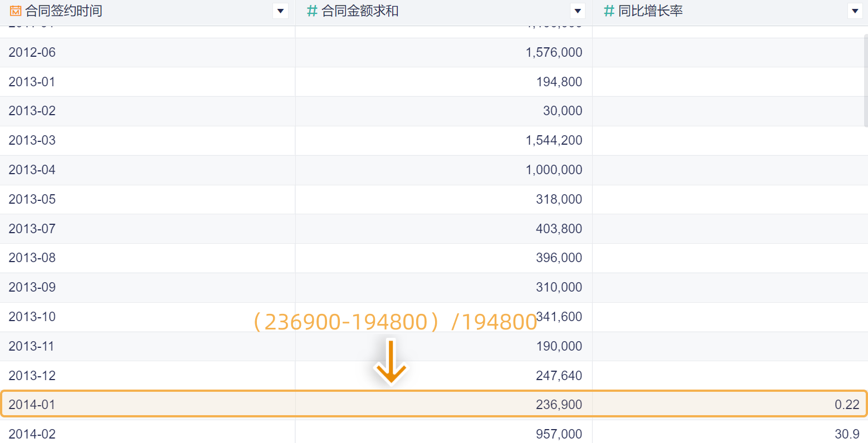The height and width of the screenshot is (443, 868).
Task: Click amount value 318,000
Action: click(559, 199)
